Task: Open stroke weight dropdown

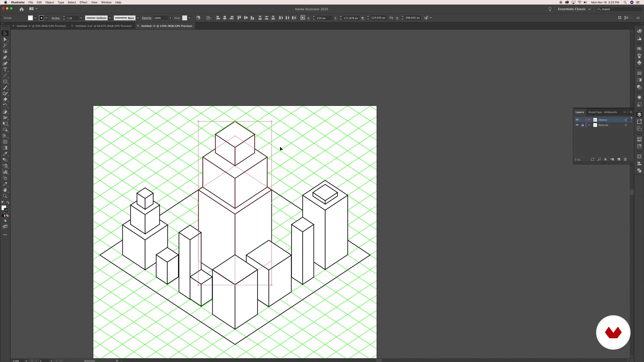Action: 81,18
